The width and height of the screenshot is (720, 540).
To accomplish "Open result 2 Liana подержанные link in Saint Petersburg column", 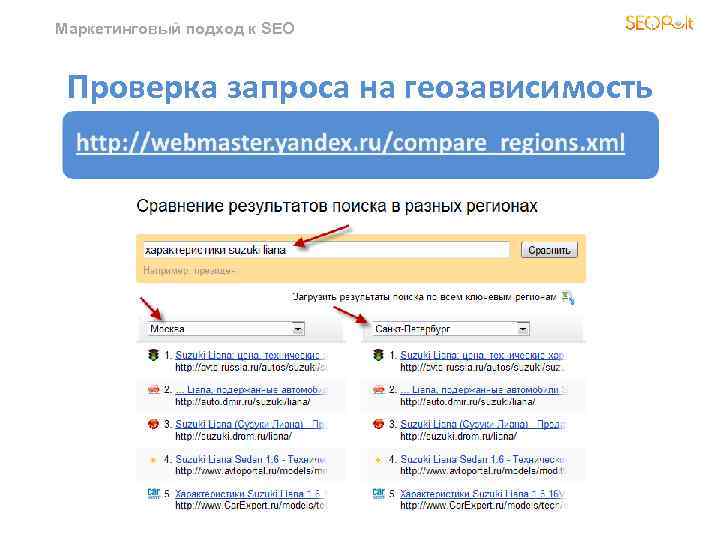I will coord(483,389).
